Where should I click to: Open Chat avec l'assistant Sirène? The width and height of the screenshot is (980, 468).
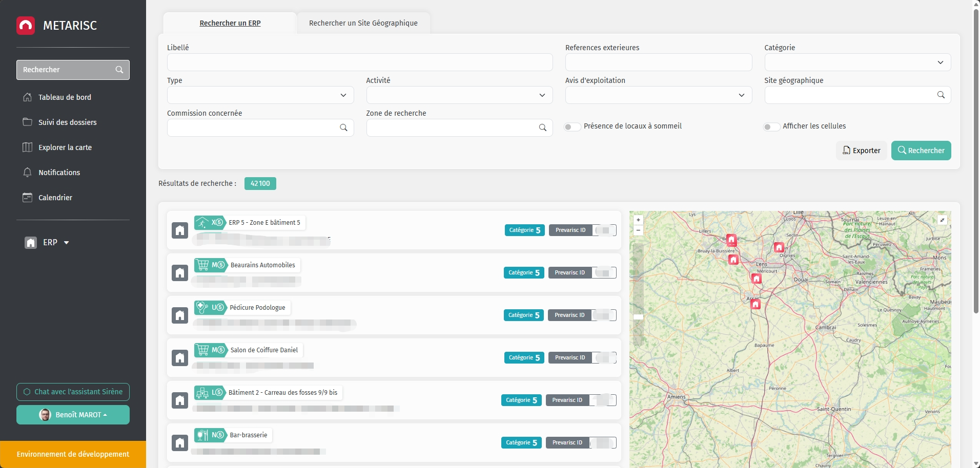[x=73, y=391]
